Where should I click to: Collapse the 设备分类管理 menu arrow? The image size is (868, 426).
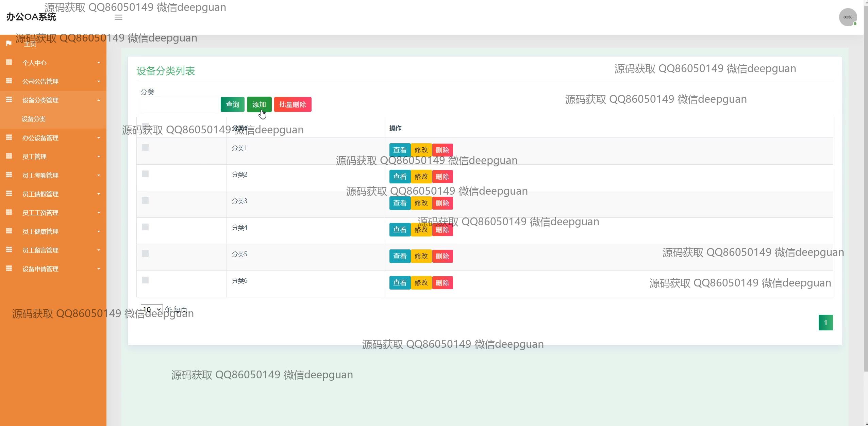99,100
